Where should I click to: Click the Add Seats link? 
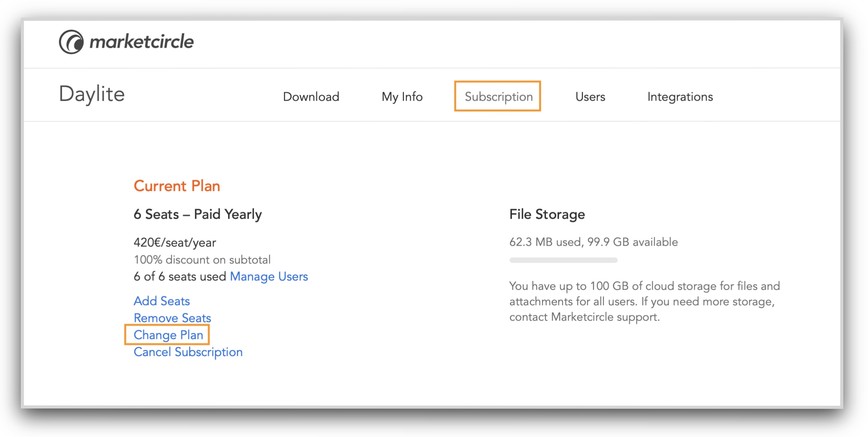[x=162, y=301]
